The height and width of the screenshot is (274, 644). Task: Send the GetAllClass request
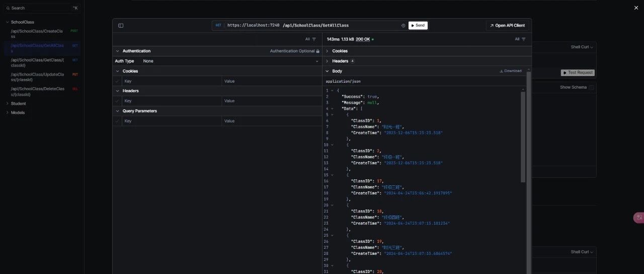[x=418, y=26]
